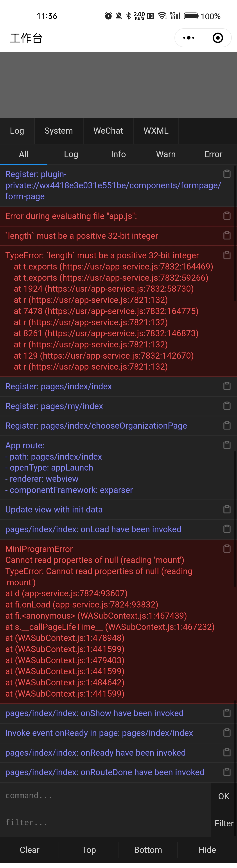Copy the MiniProgramError mount error entry
Screen dimensions: 237x868
(x=227, y=549)
